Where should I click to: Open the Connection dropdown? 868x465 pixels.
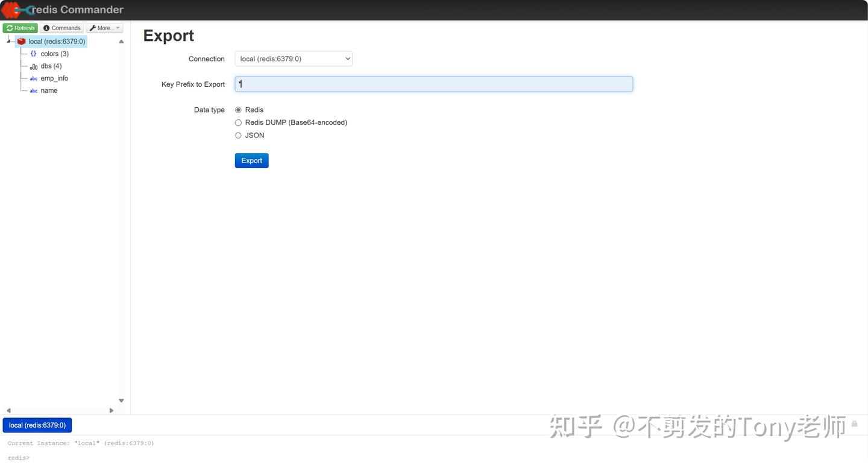(293, 58)
